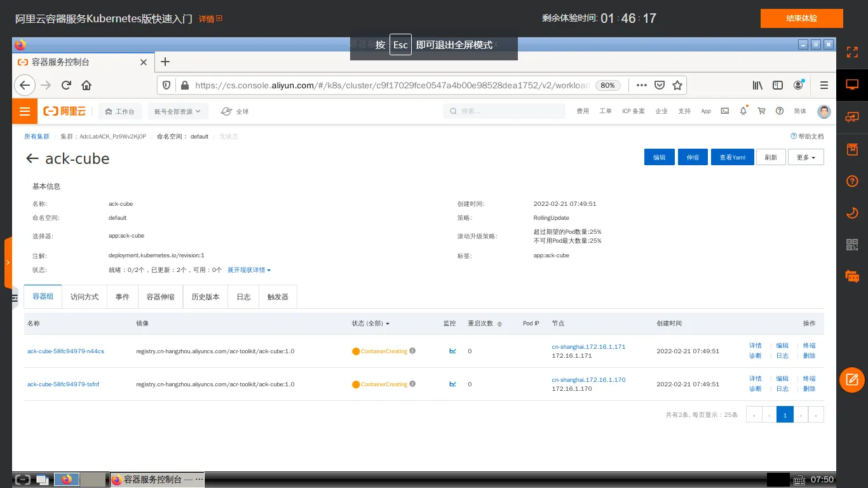Open 帮助文档 help link

coord(807,137)
